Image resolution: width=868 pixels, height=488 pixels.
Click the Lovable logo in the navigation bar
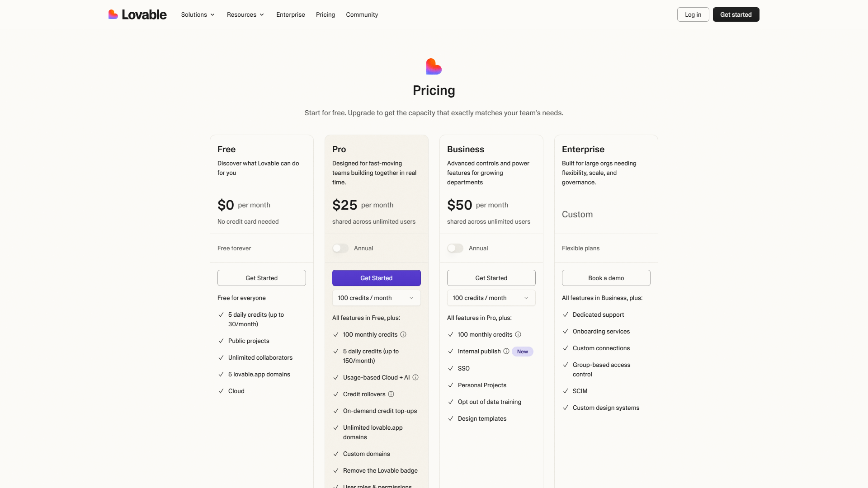point(137,14)
